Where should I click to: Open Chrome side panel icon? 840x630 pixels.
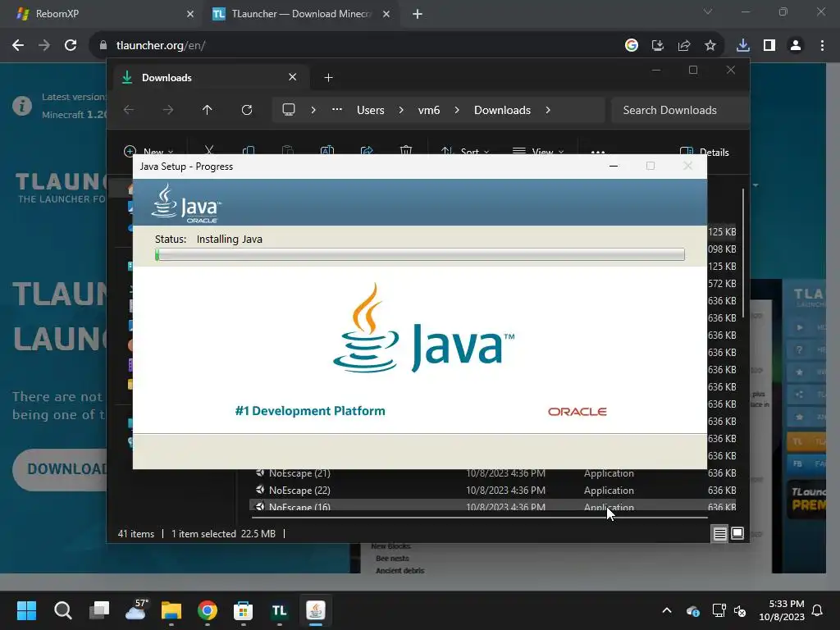click(769, 46)
